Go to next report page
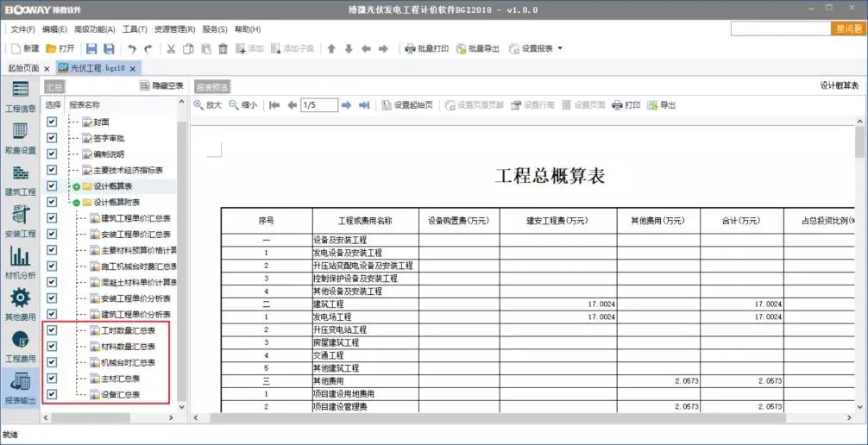 point(347,105)
